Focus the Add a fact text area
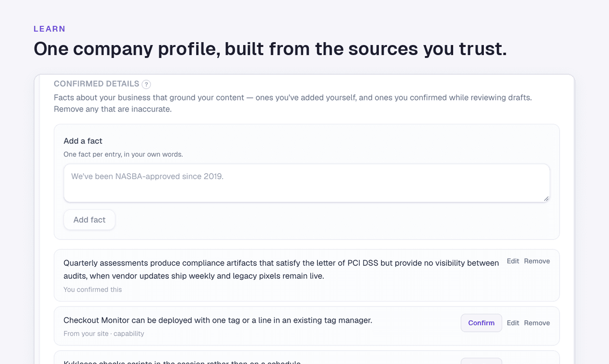This screenshot has height=364, width=609. pyautogui.click(x=306, y=183)
